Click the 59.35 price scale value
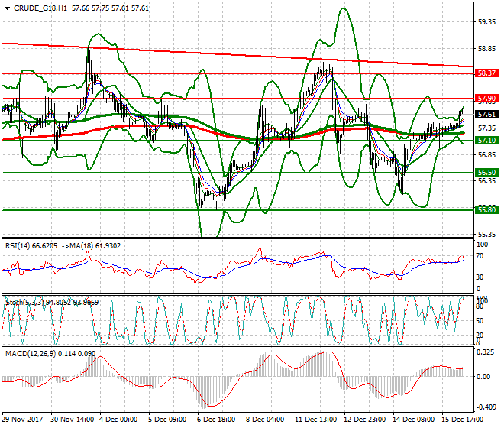Screen dimensions: 504x428 (486, 22)
